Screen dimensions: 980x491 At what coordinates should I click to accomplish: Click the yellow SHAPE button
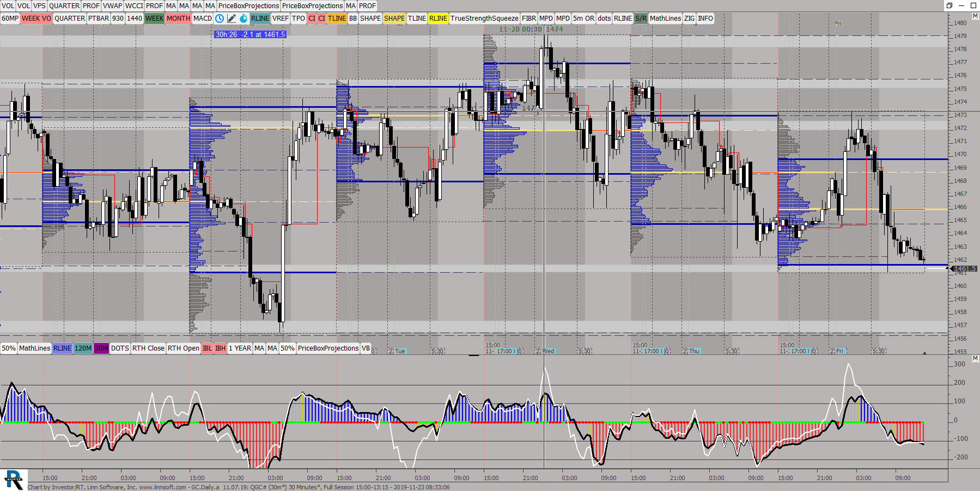coord(394,19)
